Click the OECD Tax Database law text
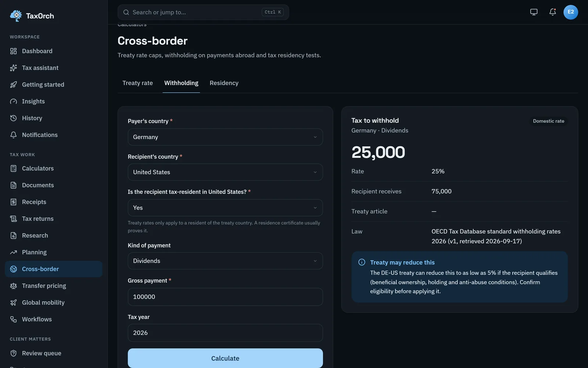 tap(496, 236)
